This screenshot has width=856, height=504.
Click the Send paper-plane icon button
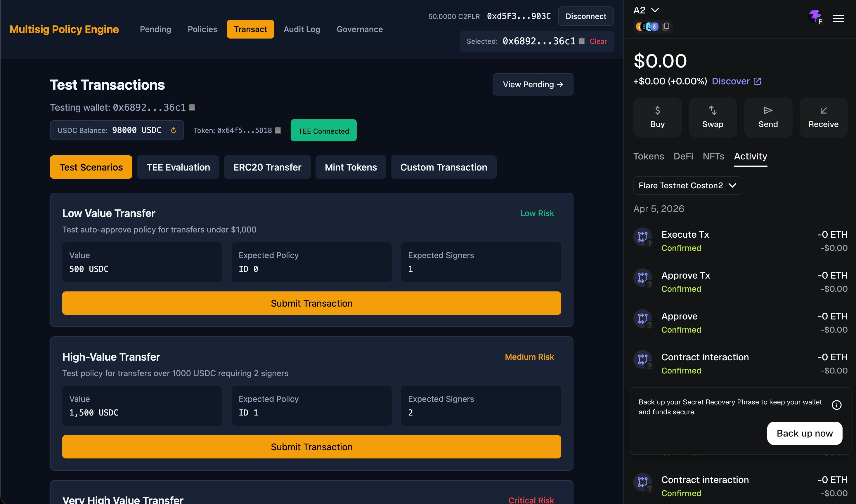768,117
